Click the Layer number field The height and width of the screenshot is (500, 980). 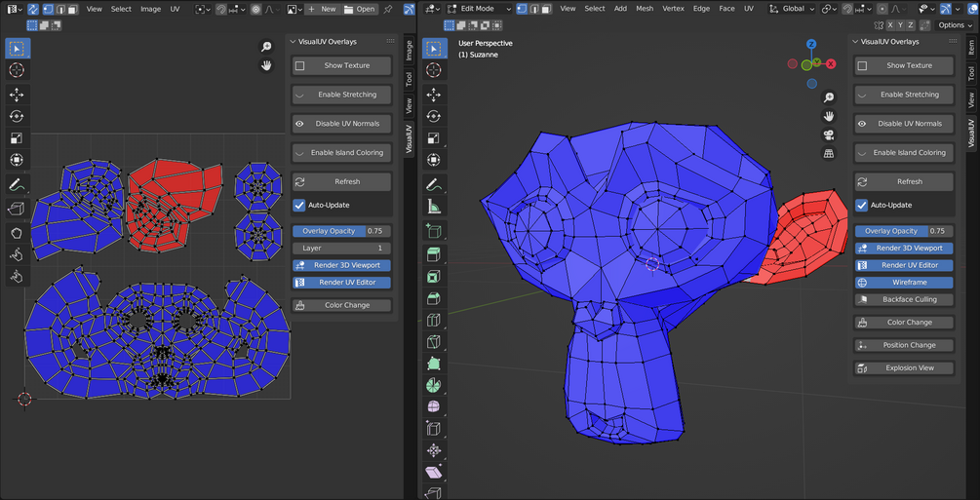point(341,249)
